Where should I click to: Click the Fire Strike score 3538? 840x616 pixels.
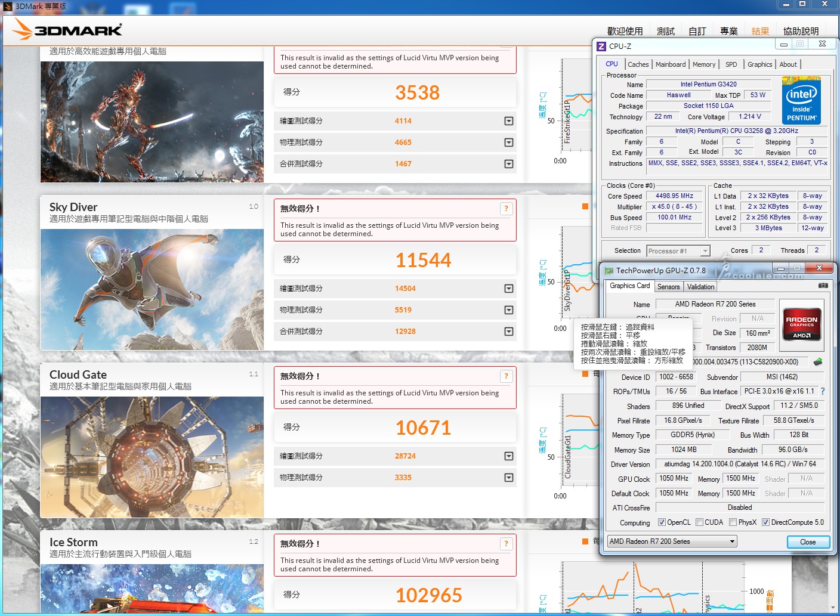coord(418,92)
